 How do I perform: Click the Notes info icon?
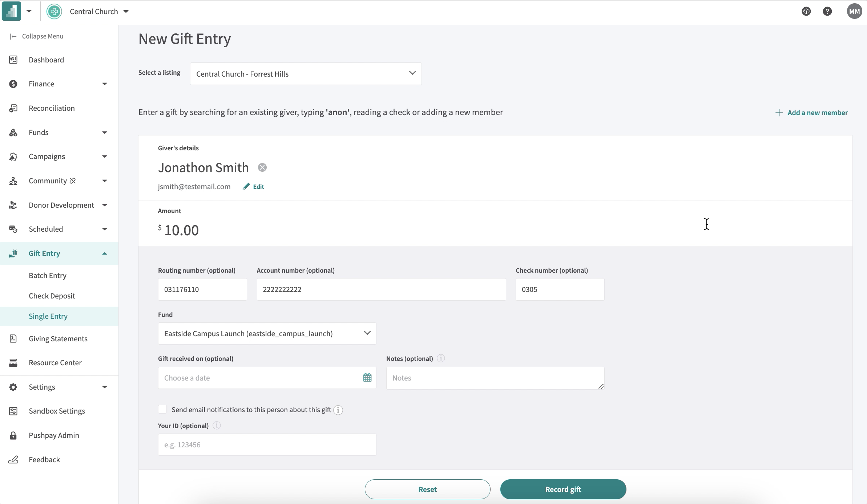(440, 358)
